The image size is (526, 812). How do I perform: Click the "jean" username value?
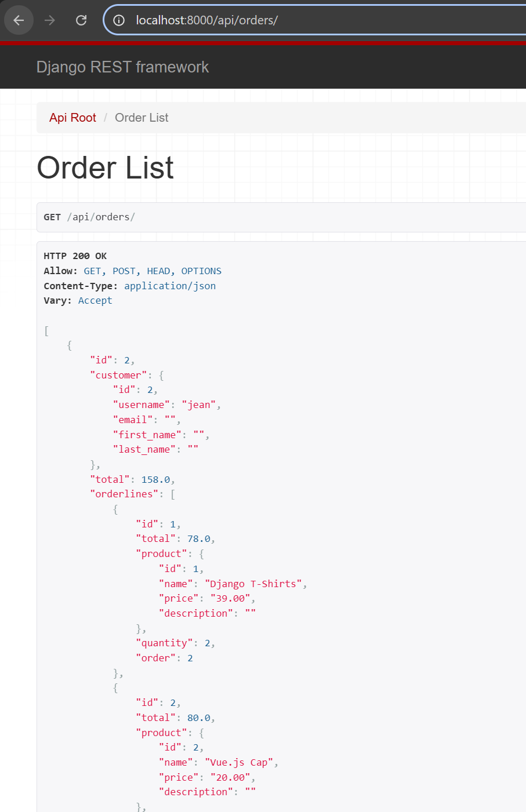[x=199, y=405]
